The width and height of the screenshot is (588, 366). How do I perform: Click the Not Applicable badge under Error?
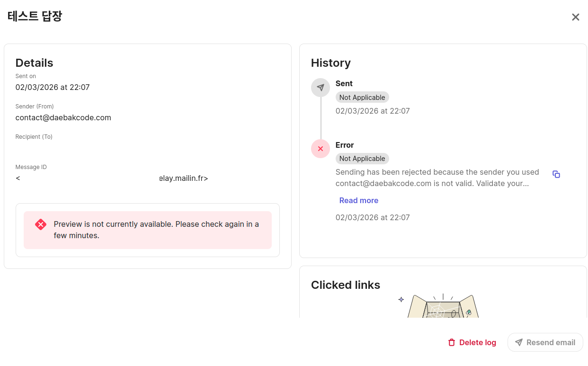tap(362, 159)
